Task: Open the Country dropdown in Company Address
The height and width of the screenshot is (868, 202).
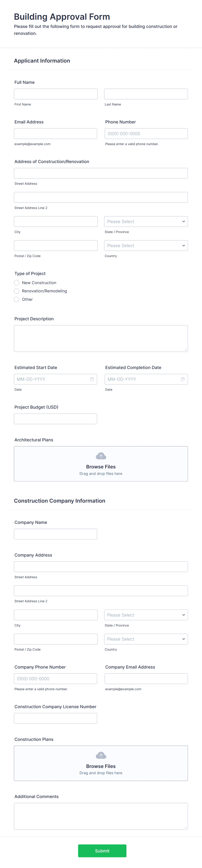Action: (x=146, y=639)
